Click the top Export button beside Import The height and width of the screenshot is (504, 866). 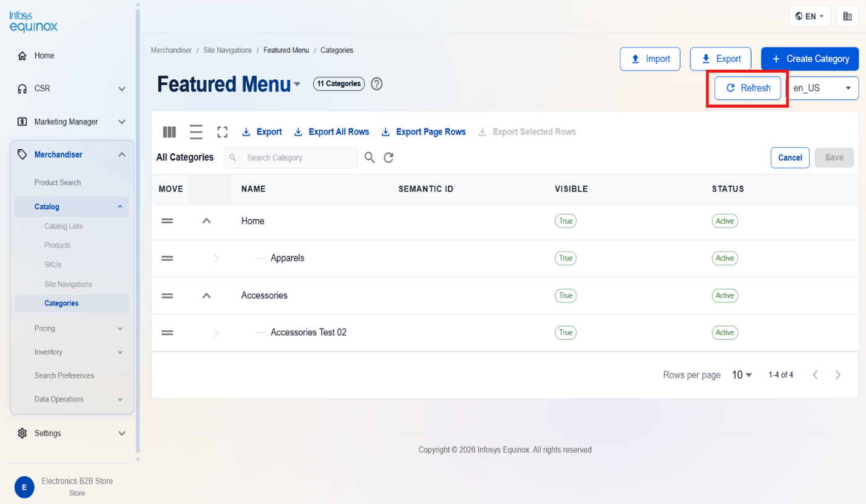point(721,59)
